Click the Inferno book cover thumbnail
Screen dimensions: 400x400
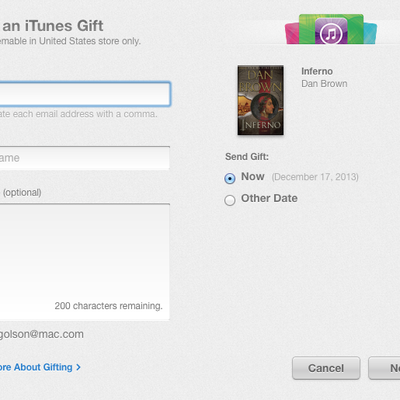(261, 100)
